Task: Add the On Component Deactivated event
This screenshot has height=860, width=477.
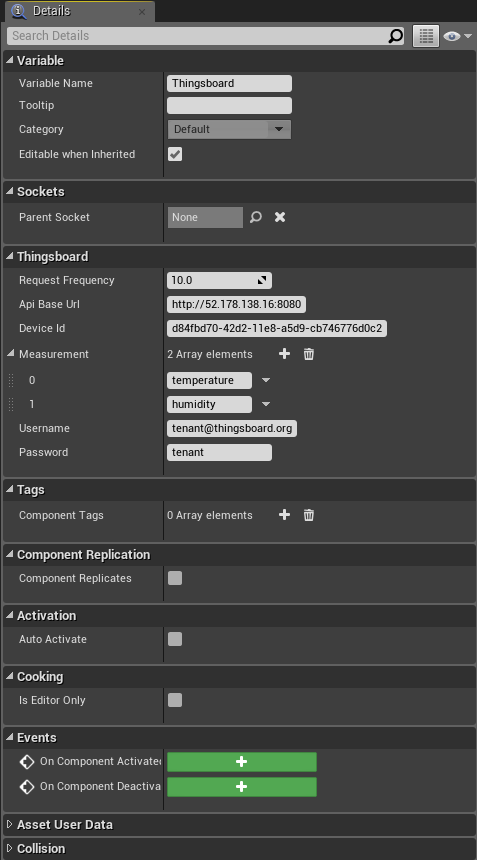Action: pos(242,787)
